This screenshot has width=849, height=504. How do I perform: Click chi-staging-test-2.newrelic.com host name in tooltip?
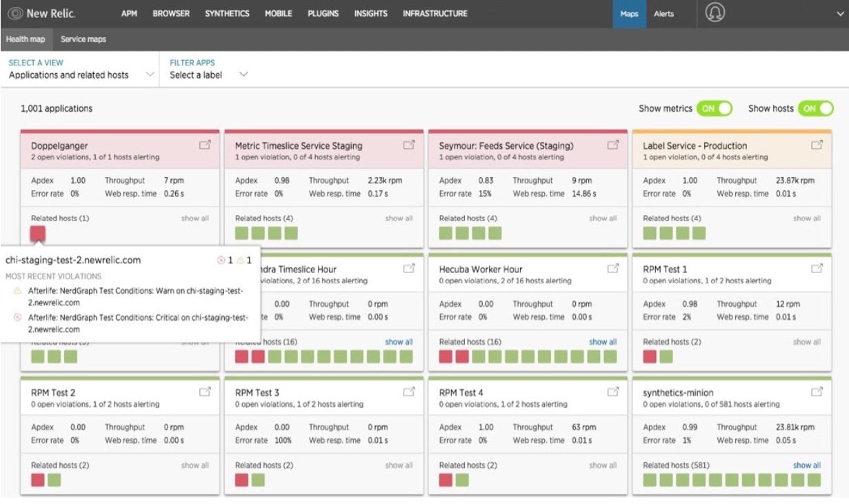click(73, 260)
